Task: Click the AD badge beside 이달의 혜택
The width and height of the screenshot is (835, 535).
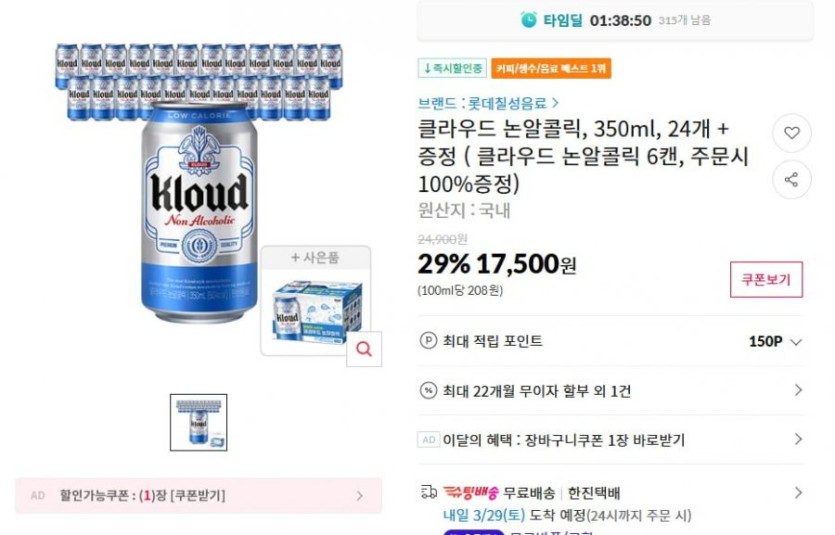Action: pos(428,440)
